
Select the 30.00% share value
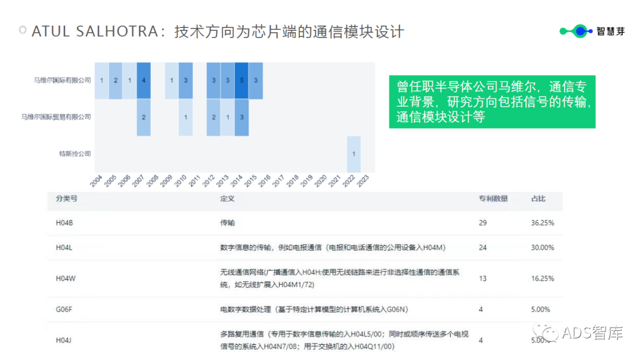coord(543,247)
